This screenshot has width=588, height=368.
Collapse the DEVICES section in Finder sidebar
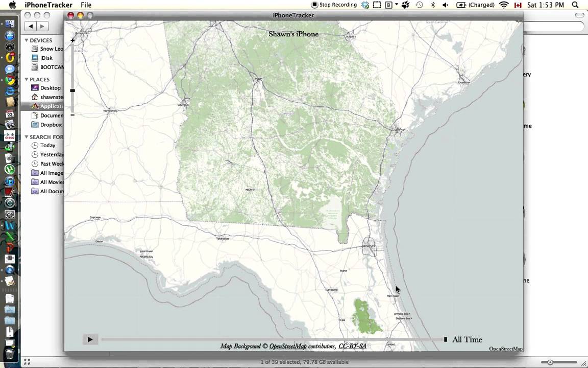(27, 40)
